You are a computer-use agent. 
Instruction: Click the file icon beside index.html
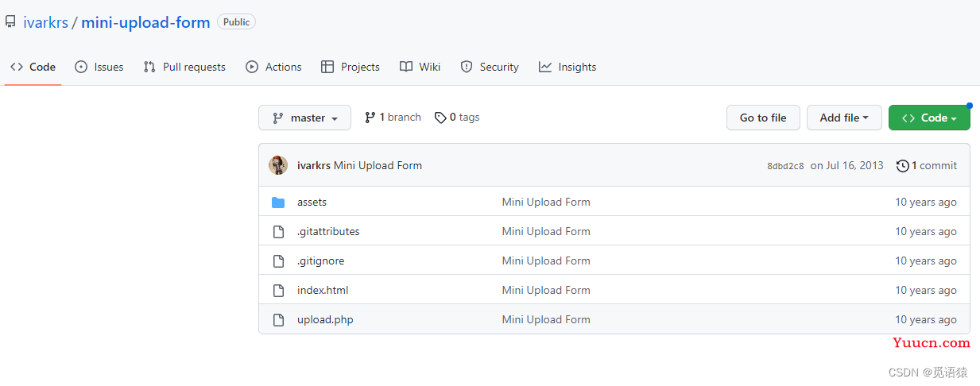pos(278,291)
